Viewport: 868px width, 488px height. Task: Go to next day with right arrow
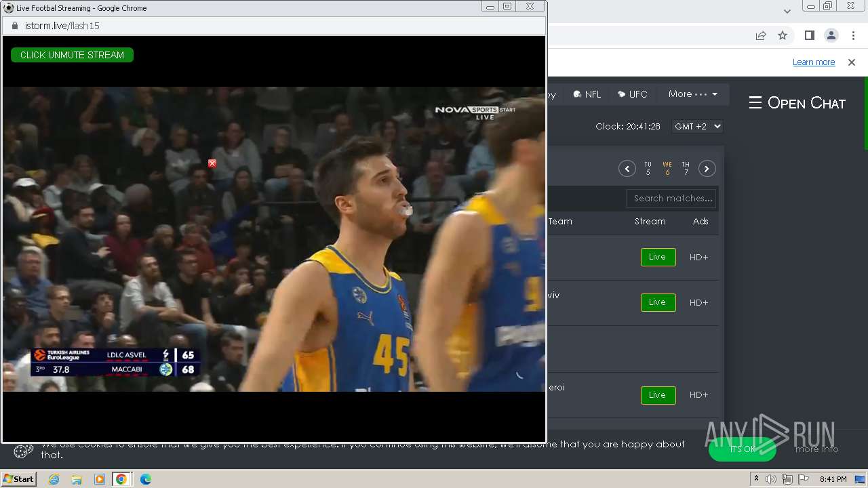point(707,169)
